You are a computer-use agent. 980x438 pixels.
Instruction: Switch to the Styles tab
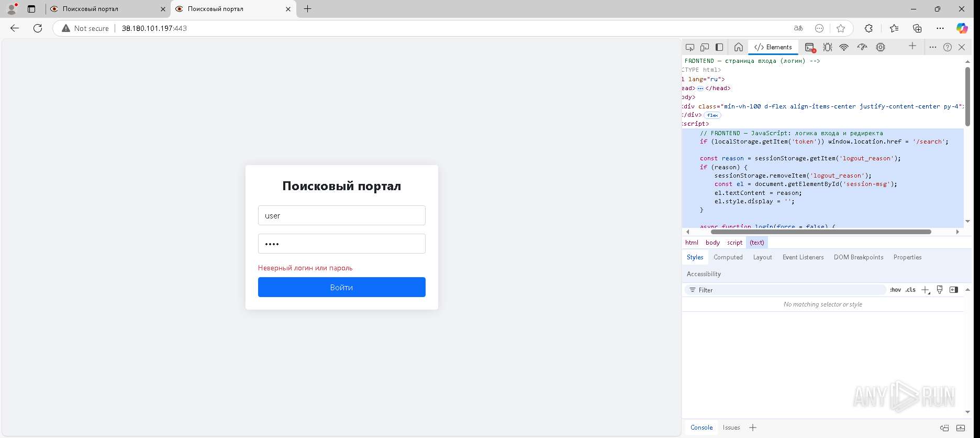tap(695, 257)
